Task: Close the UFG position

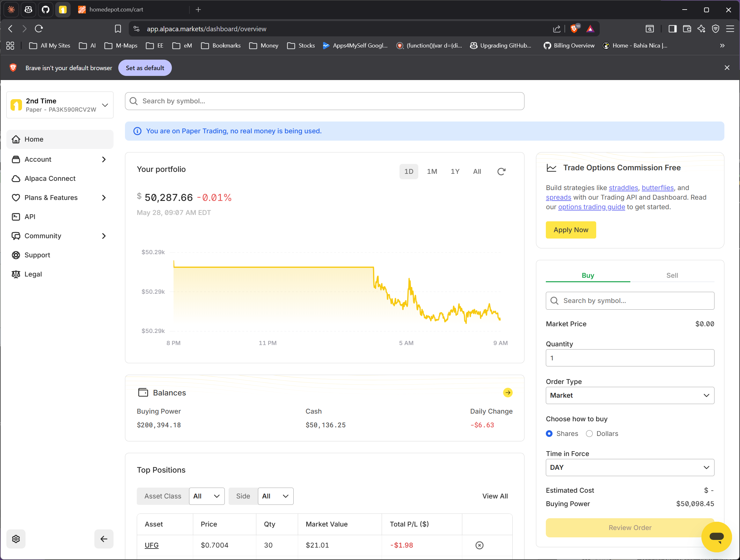Action: (479, 545)
